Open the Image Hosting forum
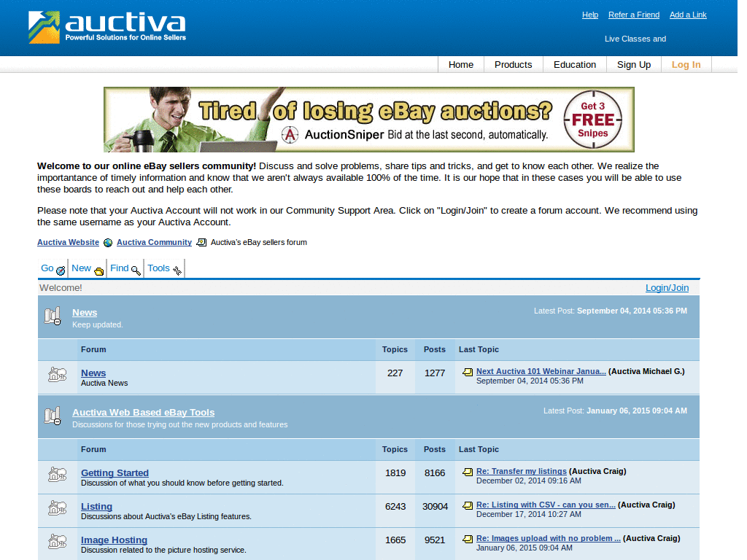Viewport: 747px width, 560px height. coord(114,540)
